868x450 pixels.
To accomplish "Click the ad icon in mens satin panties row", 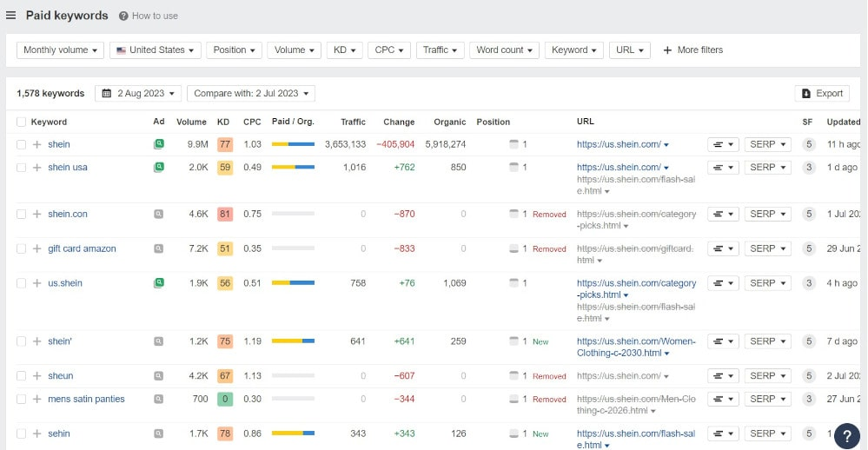I will (x=159, y=399).
